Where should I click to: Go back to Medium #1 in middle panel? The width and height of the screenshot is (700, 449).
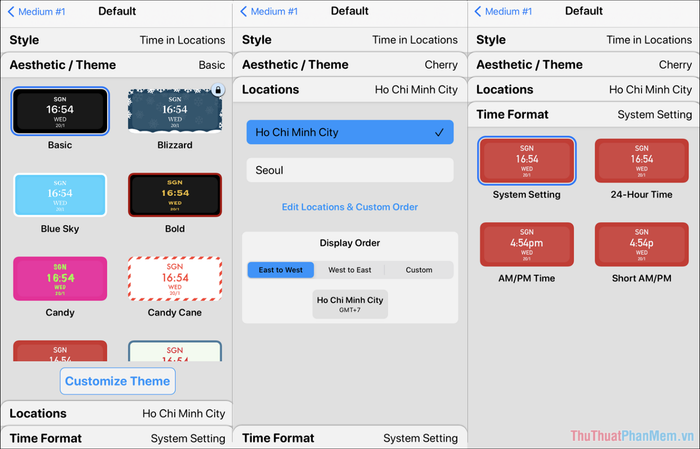coord(269,12)
